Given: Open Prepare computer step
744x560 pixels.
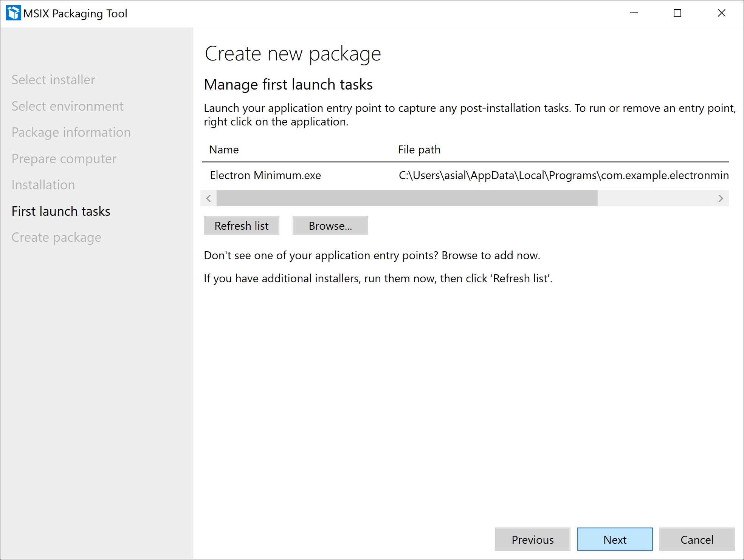Looking at the screenshot, I should click(x=64, y=159).
